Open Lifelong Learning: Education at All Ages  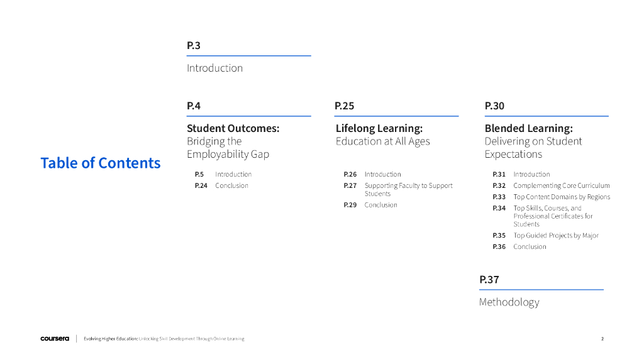point(382,134)
